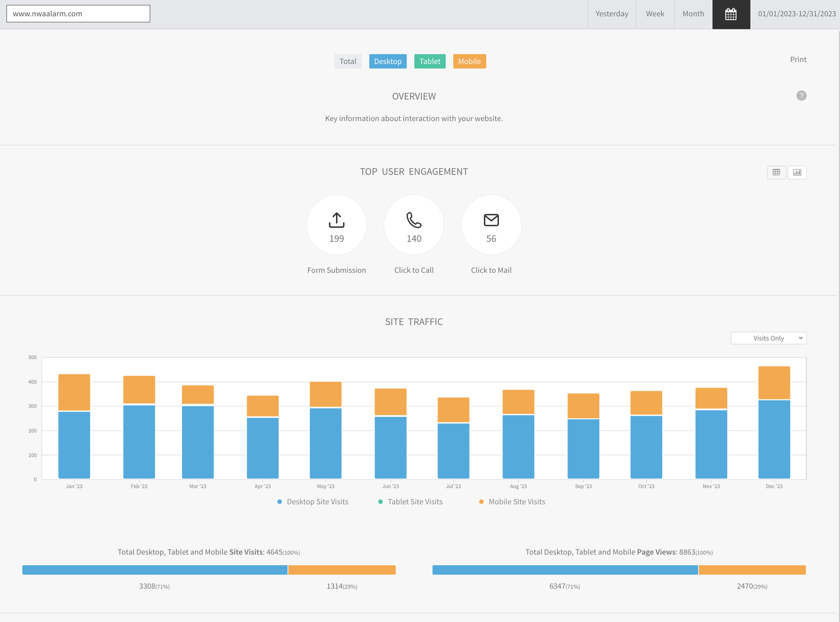
Task: Toggle the Desktop device filter
Action: click(x=388, y=61)
